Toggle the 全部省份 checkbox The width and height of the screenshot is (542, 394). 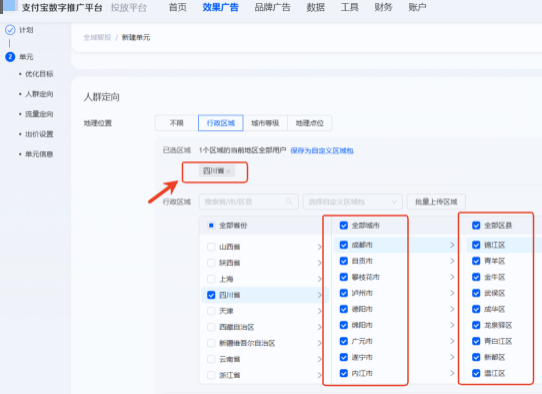[211, 225]
